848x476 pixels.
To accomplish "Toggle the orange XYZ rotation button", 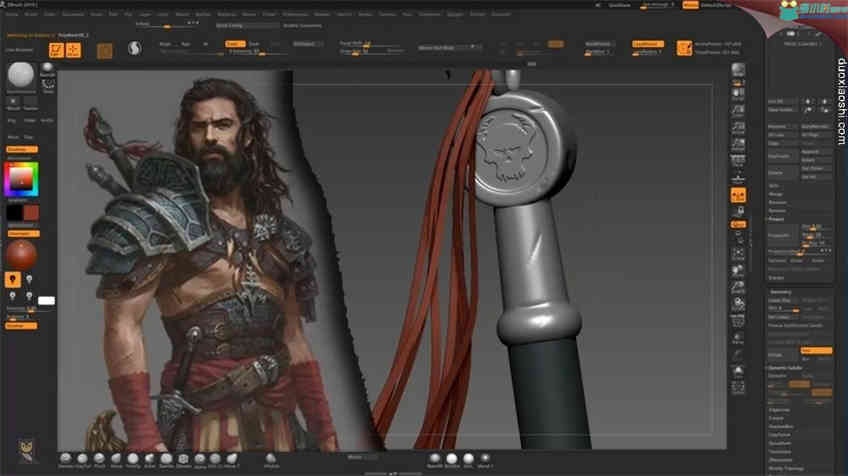I will click(738, 224).
